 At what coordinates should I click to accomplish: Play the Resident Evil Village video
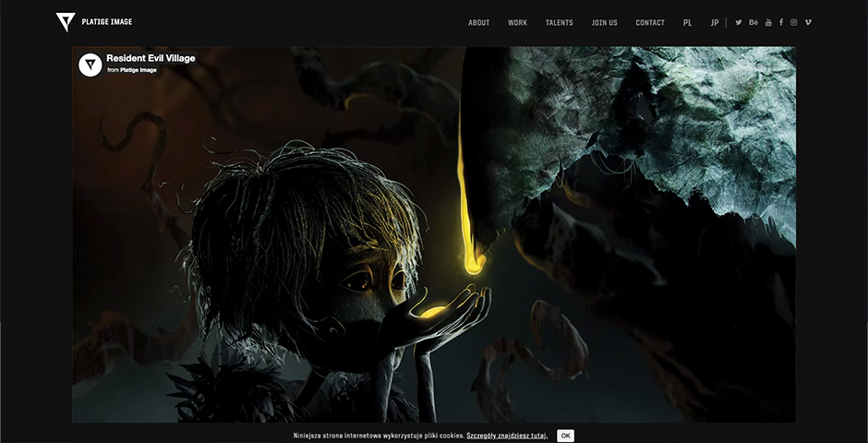click(x=433, y=233)
